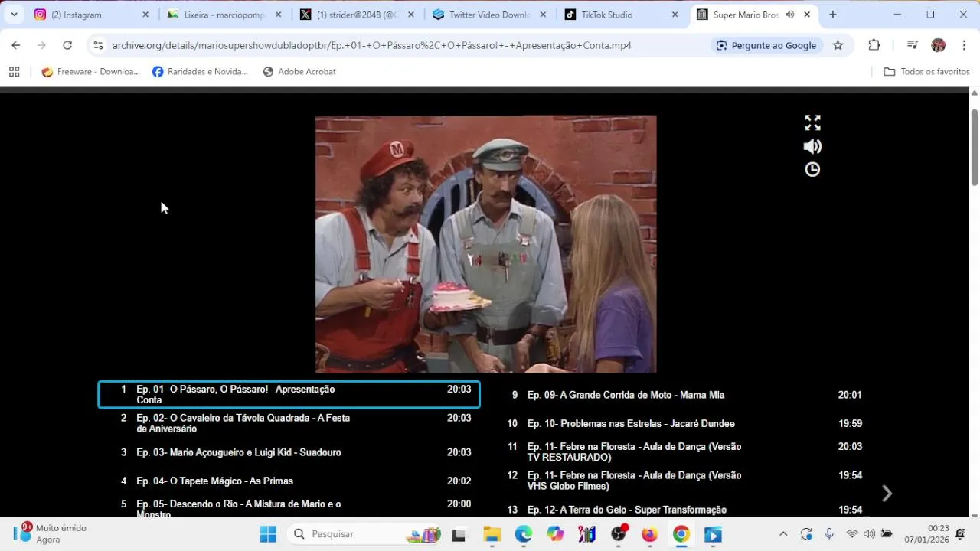Viewport: 980px width, 551px height.
Task: Mute the Super Mario tab audio icon
Action: tap(789, 15)
